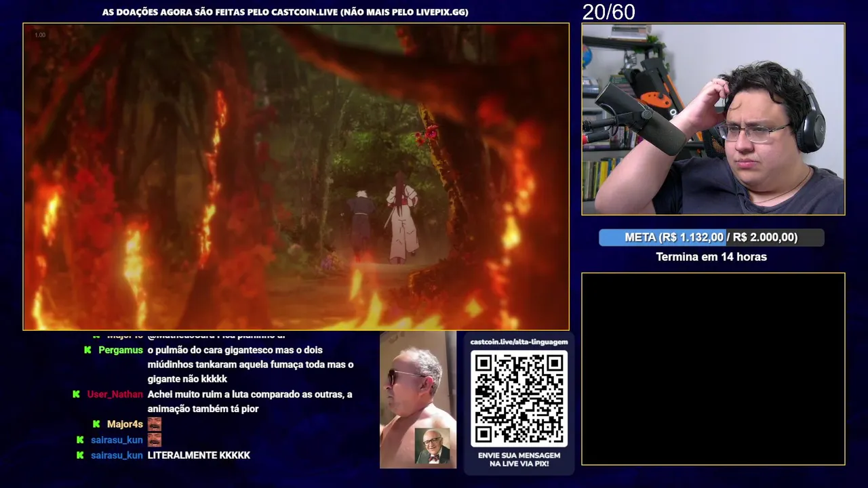868x488 pixels.
Task: Click the emote in Major4s's chat message
Action: [155, 424]
